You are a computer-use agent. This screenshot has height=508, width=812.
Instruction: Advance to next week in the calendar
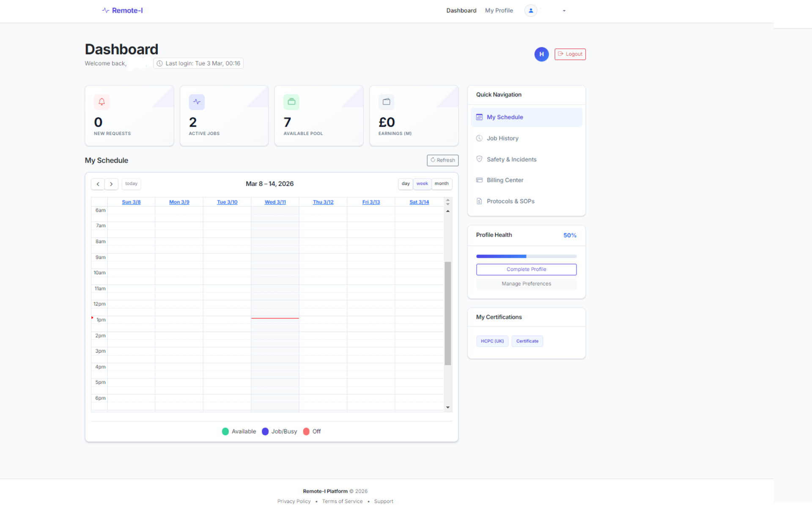pyautogui.click(x=111, y=184)
